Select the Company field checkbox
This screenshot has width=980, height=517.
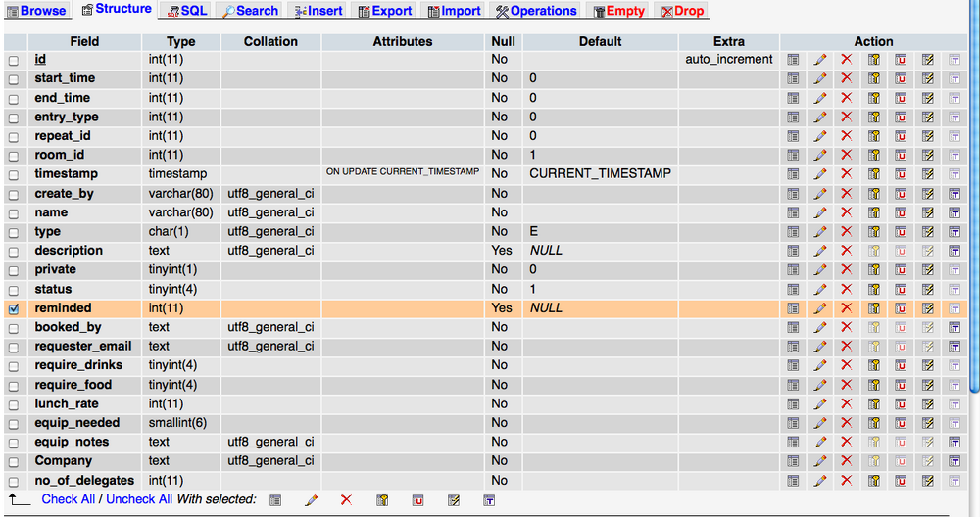point(14,462)
